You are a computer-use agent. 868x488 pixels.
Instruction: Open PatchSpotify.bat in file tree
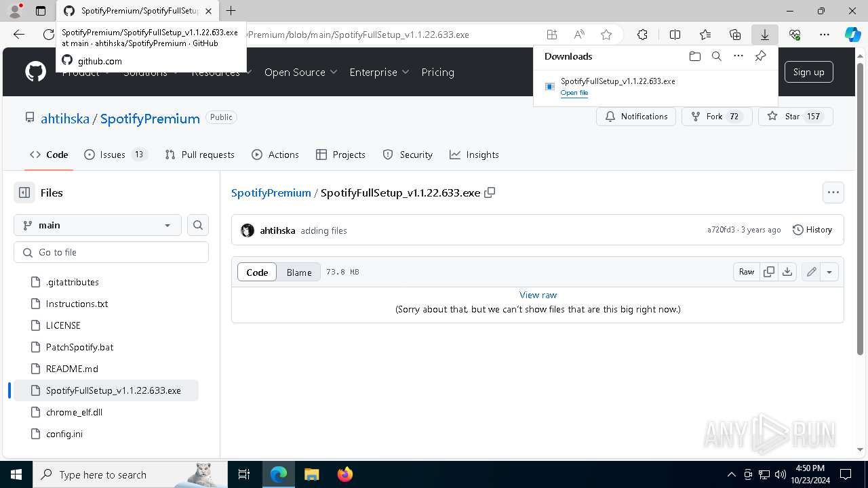79,347
